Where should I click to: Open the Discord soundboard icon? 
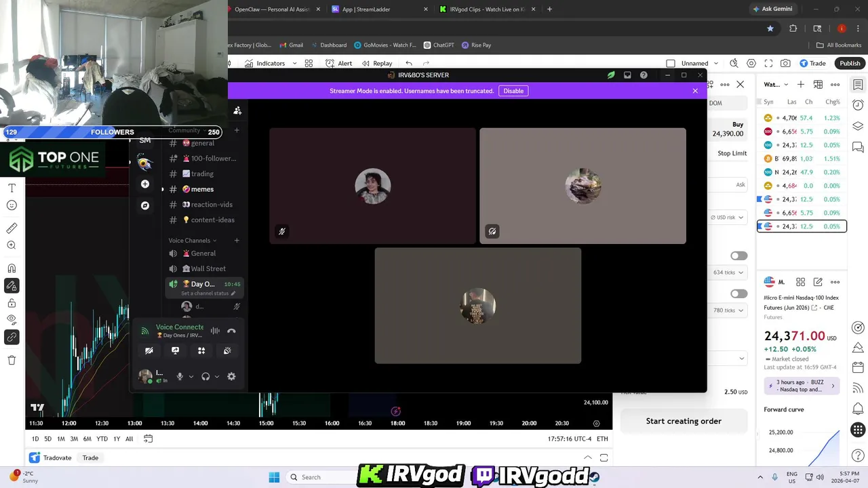227,350
